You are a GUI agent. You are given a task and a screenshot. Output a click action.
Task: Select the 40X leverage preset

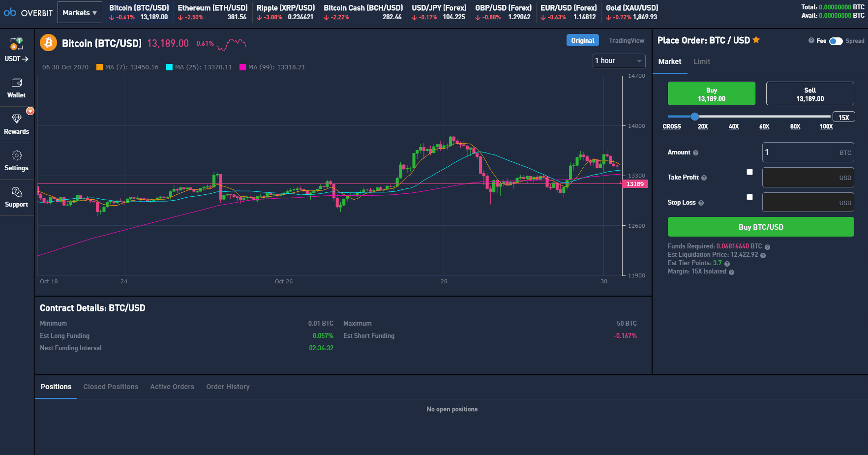pyautogui.click(x=734, y=126)
